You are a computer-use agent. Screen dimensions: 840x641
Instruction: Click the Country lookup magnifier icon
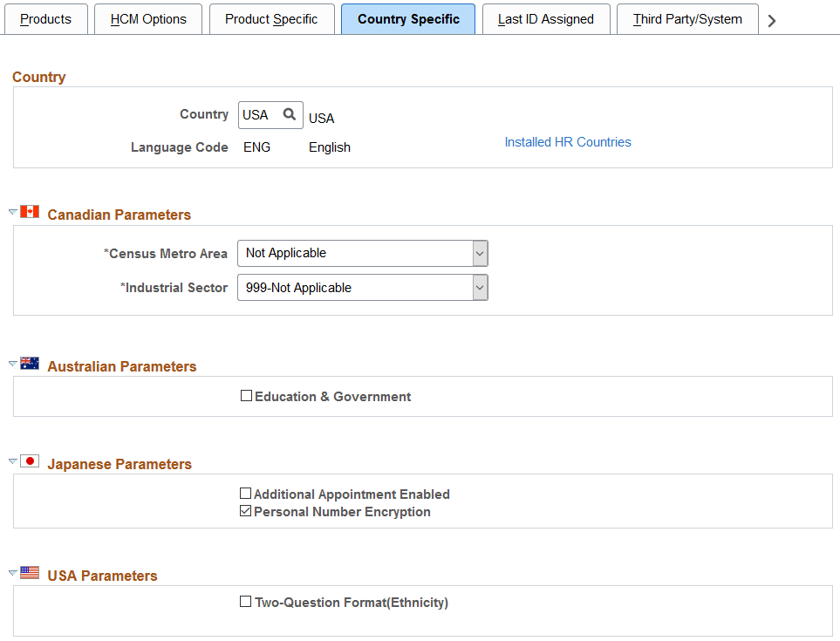click(290, 114)
